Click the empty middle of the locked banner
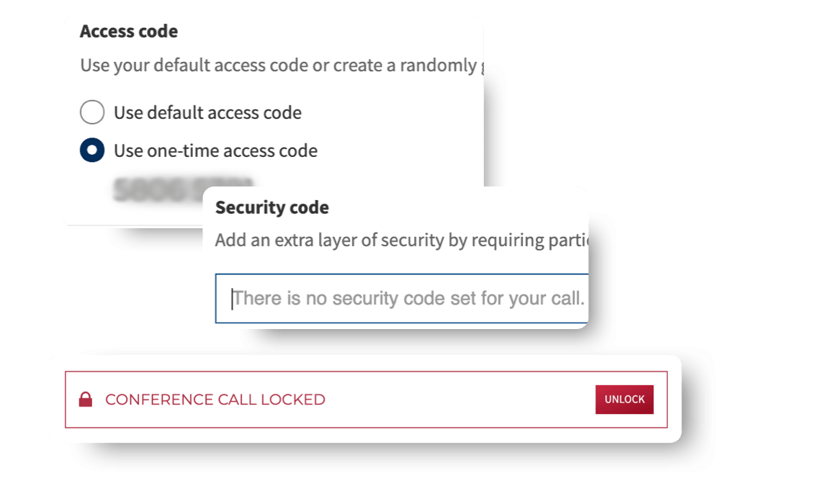This screenshot has width=821, height=504. pyautogui.click(x=461, y=400)
